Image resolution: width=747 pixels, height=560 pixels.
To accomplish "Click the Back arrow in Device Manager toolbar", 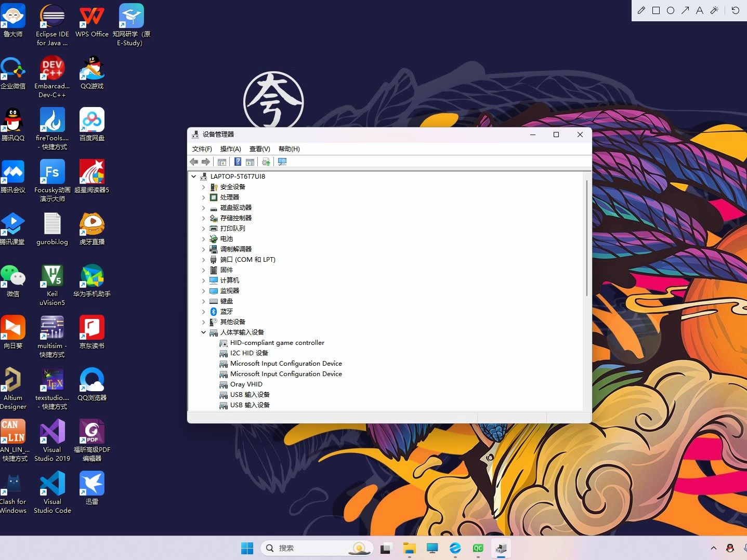I will 194,162.
